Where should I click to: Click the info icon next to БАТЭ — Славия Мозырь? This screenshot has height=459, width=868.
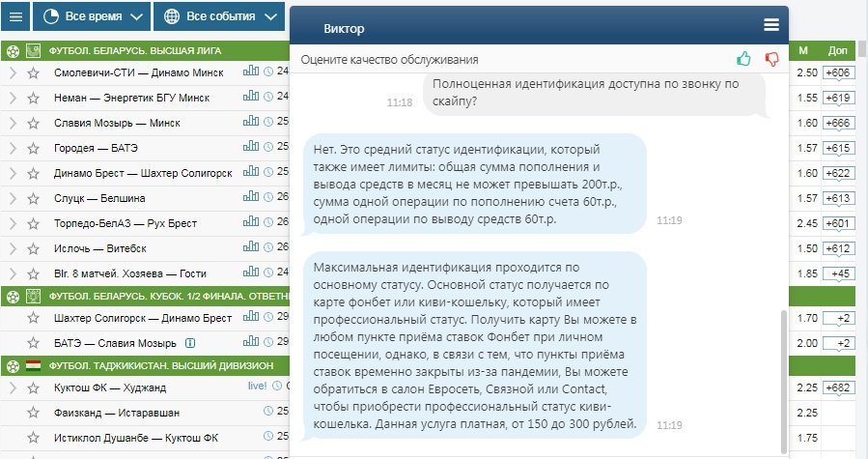tap(190, 342)
